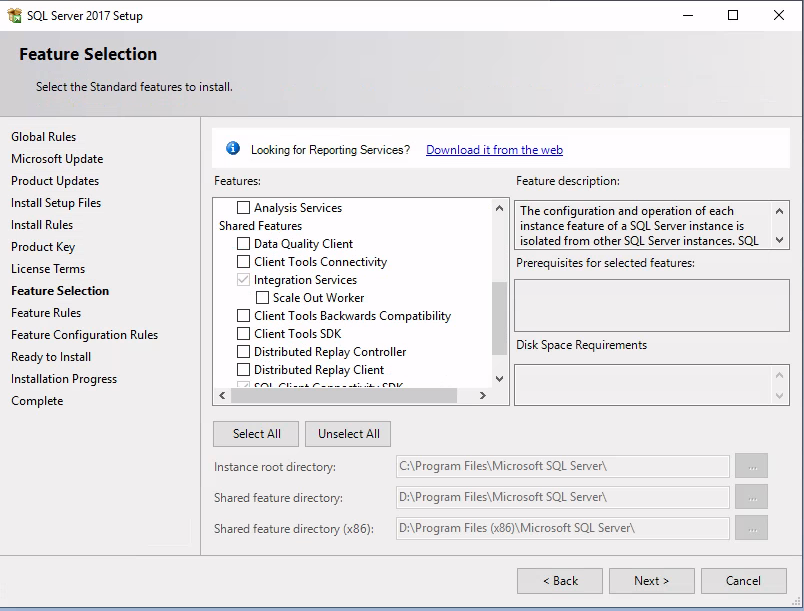Tick the Client Tools Connectivity checkbox
Image resolution: width=804 pixels, height=611 pixels.
click(x=244, y=261)
